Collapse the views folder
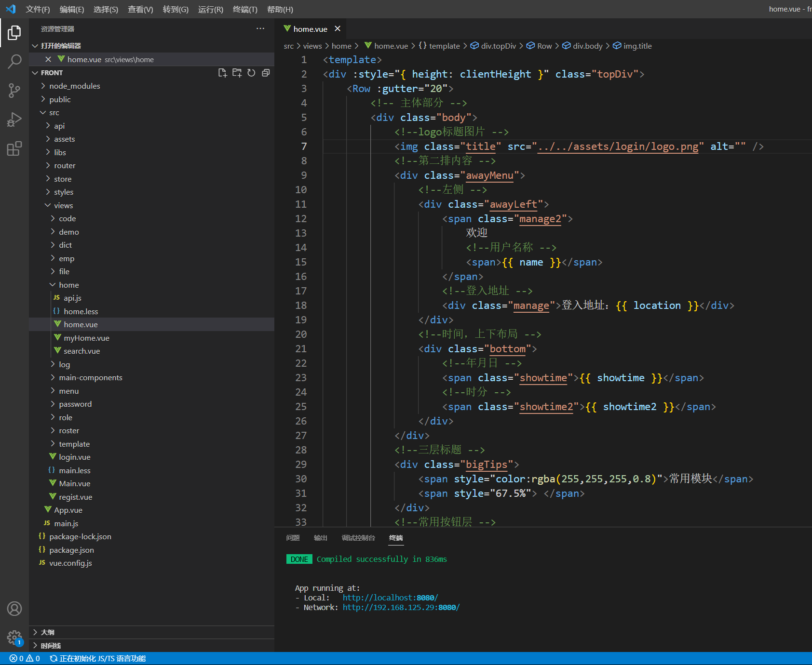 pyautogui.click(x=63, y=205)
